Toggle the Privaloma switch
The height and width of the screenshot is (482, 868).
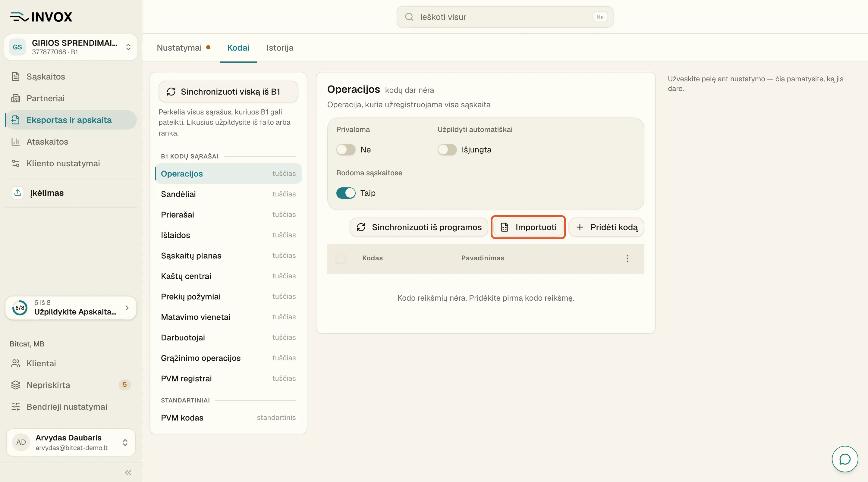tap(346, 149)
